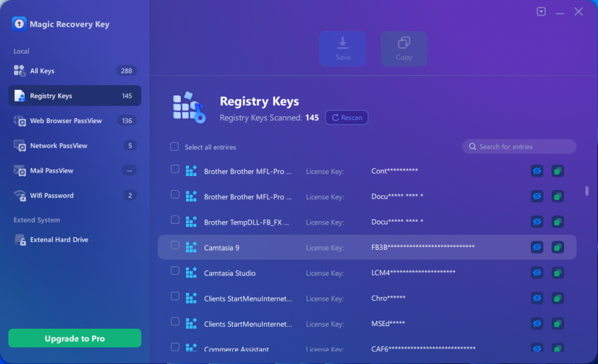Select Registry Keys in sidebar
Screen dimensions: 598x364
pos(74,96)
